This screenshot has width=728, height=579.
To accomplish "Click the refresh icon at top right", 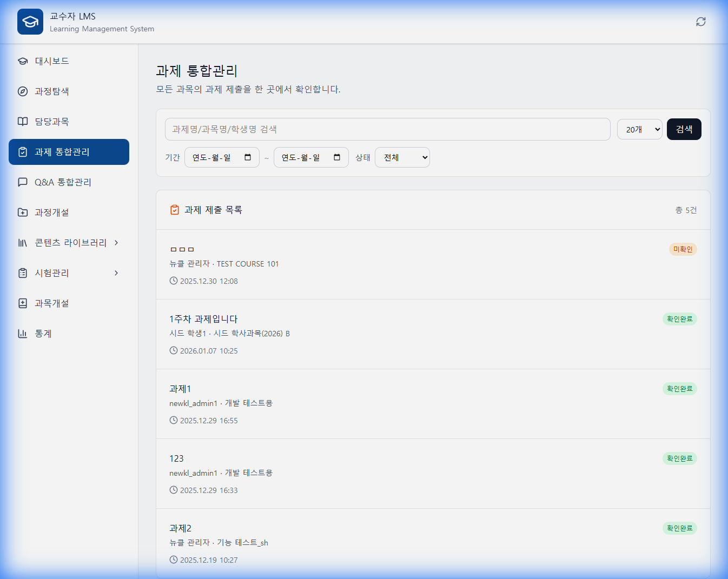I will [x=700, y=21].
